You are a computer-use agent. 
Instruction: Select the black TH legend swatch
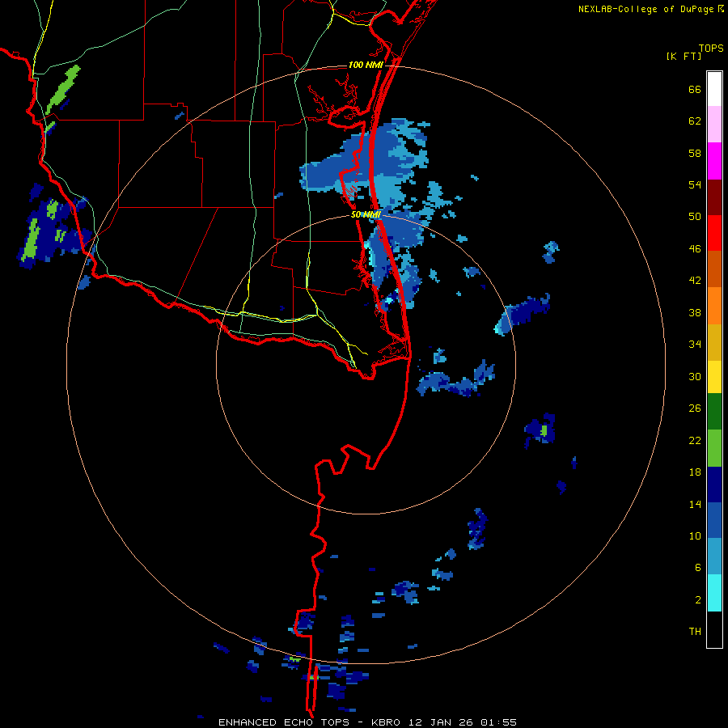tap(714, 629)
